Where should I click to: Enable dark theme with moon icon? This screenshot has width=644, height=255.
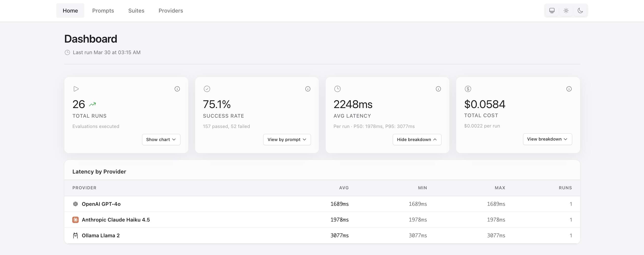580,11
